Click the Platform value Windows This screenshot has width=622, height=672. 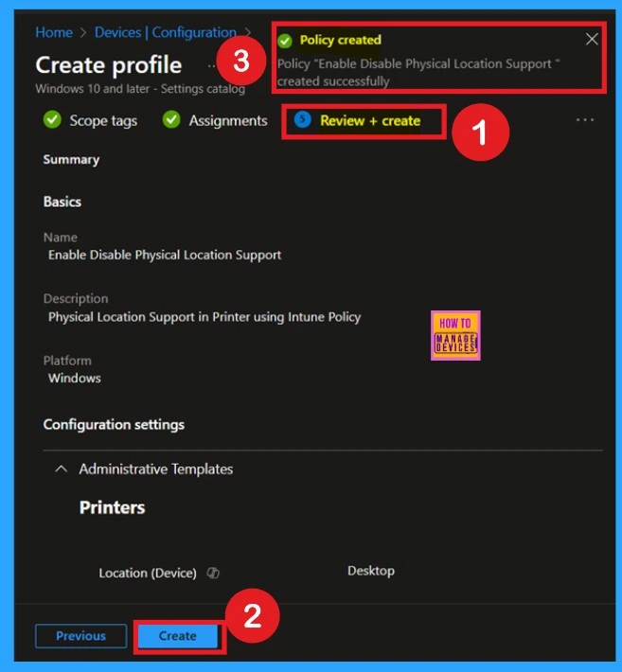tap(75, 379)
